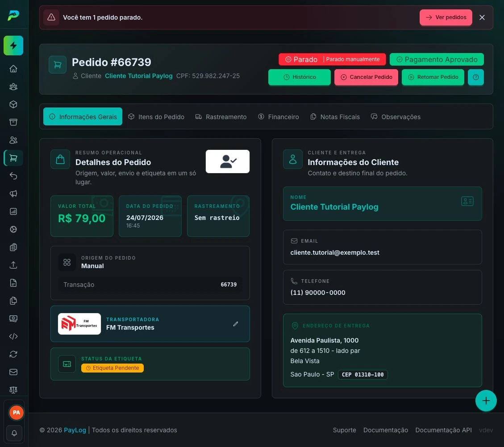Edit transportadora FM Transportes pencil icon

click(236, 324)
